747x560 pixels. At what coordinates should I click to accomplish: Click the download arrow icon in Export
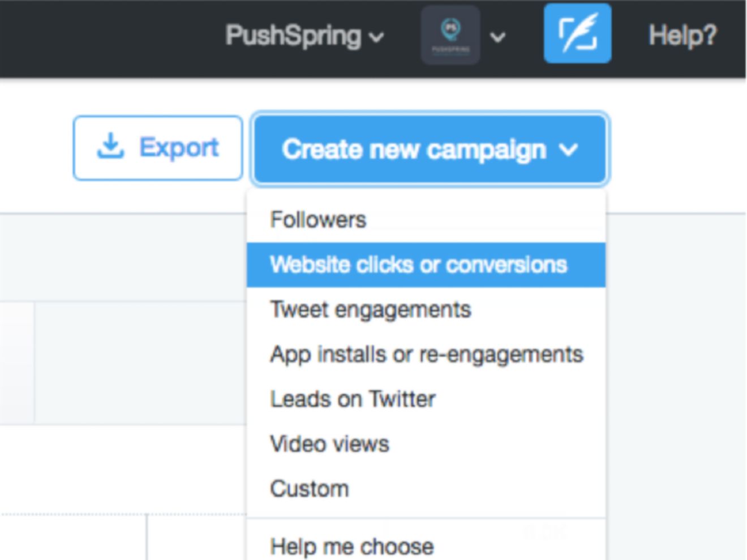(110, 147)
